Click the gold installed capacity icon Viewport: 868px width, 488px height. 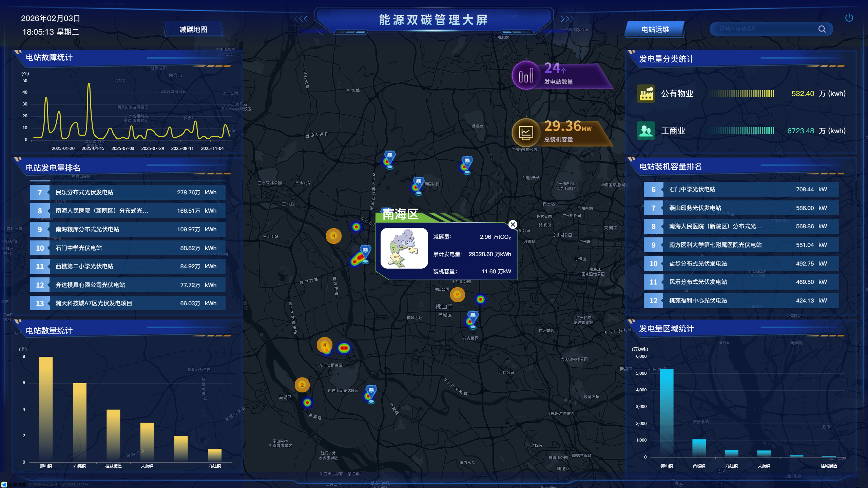pos(526,133)
